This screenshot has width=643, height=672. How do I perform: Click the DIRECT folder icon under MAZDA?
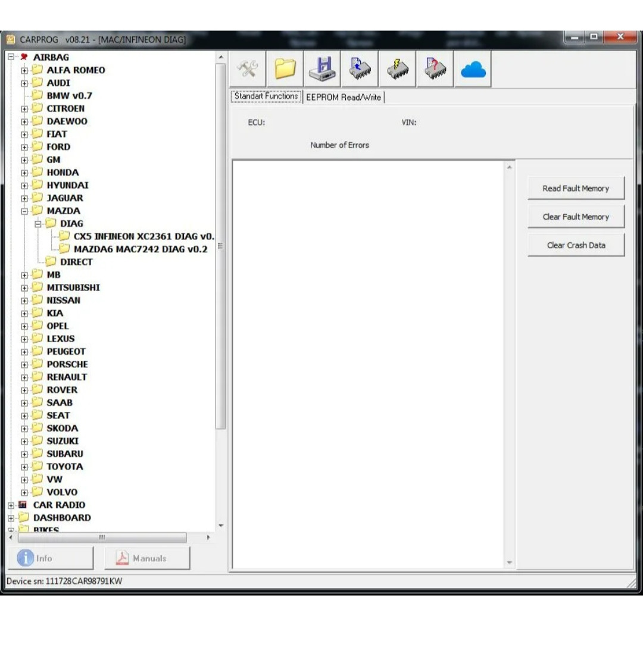point(51,261)
